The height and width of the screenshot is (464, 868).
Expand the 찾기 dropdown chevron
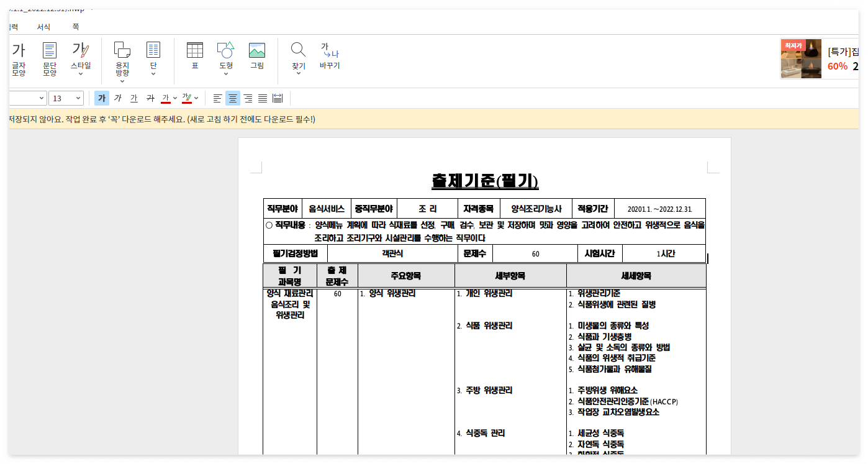tap(299, 73)
